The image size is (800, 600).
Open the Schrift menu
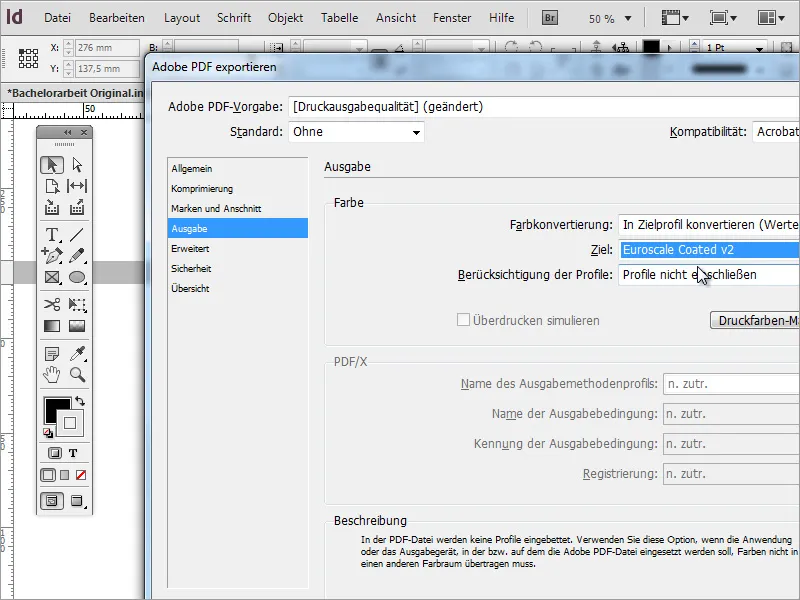234,18
